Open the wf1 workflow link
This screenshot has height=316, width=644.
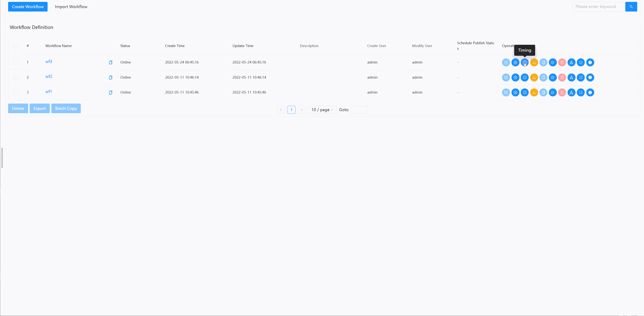click(x=49, y=92)
